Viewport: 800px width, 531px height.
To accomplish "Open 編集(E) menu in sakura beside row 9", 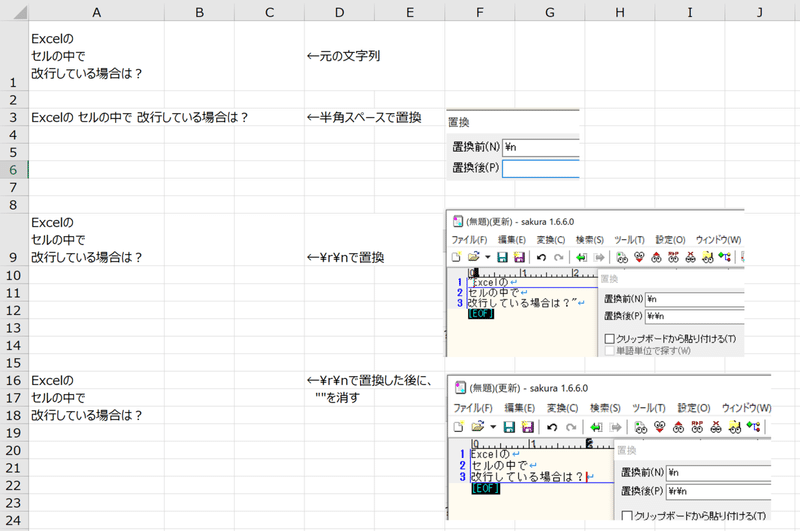I will [512, 240].
